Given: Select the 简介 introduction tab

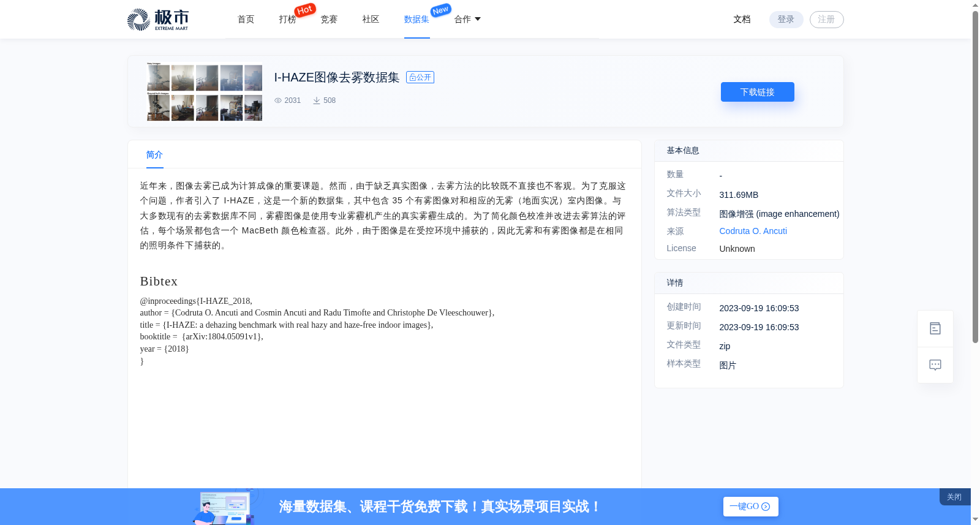Looking at the screenshot, I should (x=154, y=155).
